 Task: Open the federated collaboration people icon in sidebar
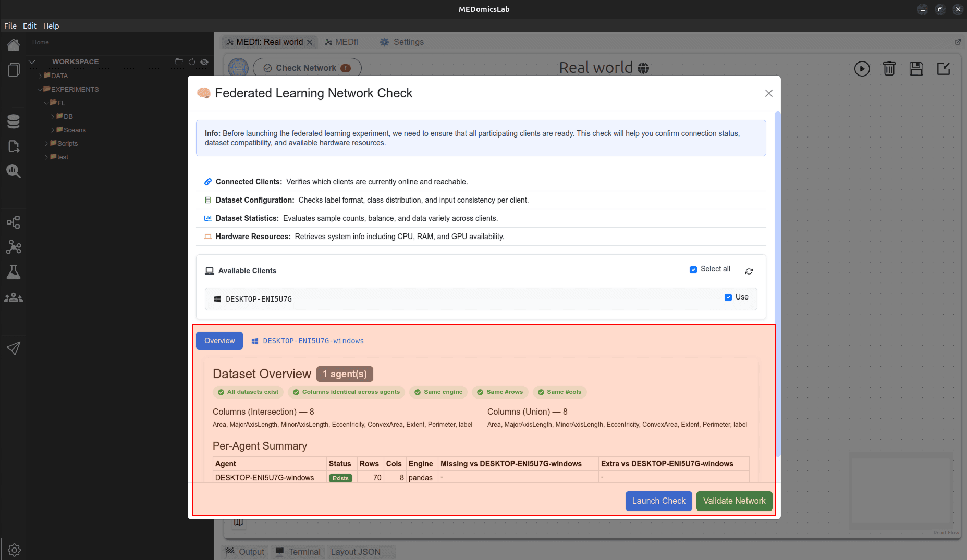coord(14,297)
